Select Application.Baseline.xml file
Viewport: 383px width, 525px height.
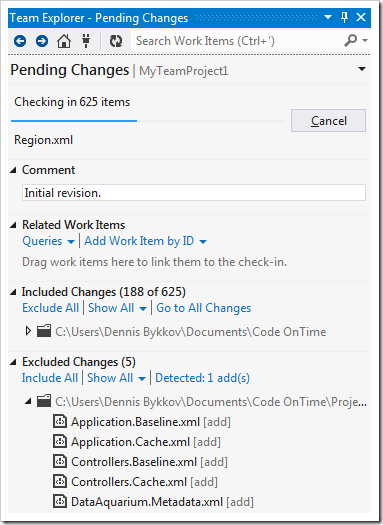pyautogui.click(x=151, y=422)
